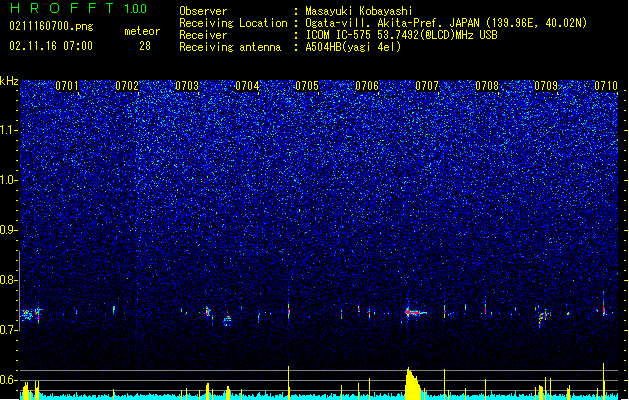Click the observer name Masayuki Kobayashi

pos(359,11)
